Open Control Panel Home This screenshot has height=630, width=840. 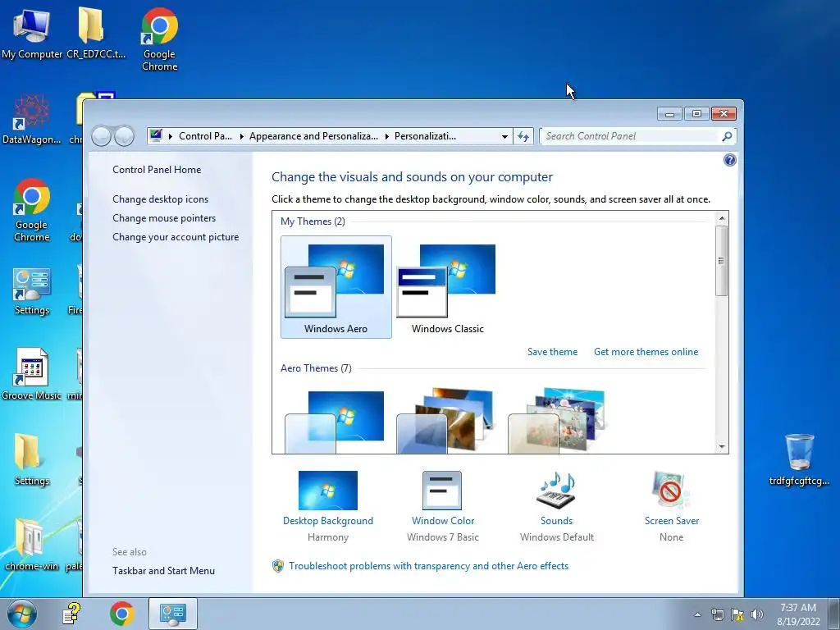click(x=157, y=170)
